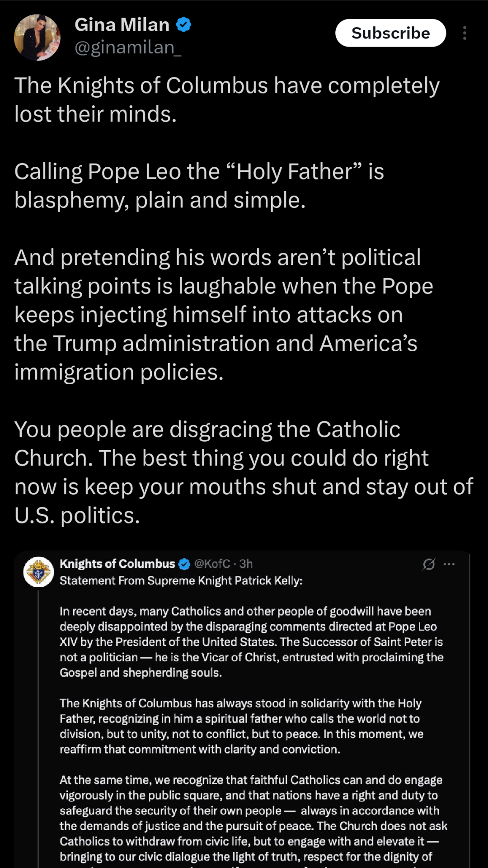This screenshot has height=868, width=488.
Task: Tap the Grok icon on quoted post
Action: [429, 564]
